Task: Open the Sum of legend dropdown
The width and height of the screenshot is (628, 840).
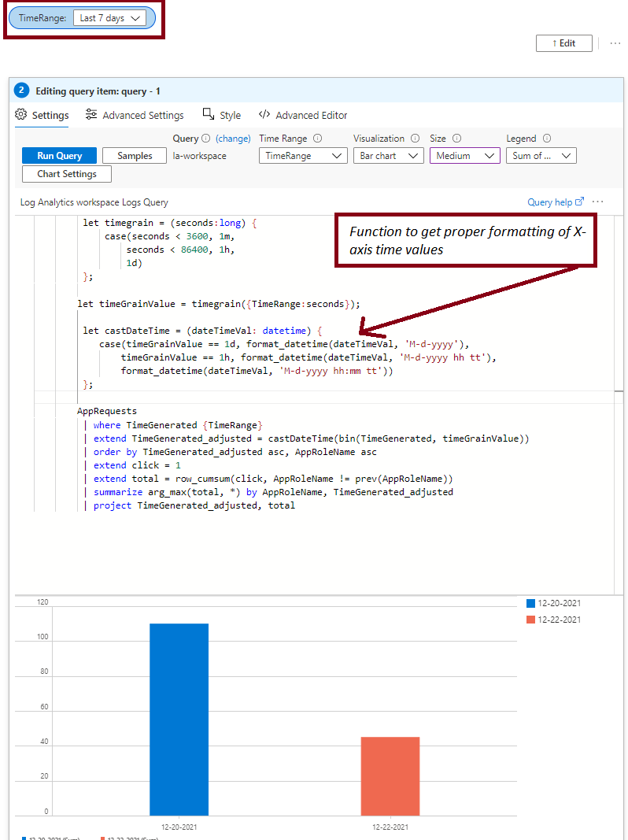Action: click(x=541, y=156)
